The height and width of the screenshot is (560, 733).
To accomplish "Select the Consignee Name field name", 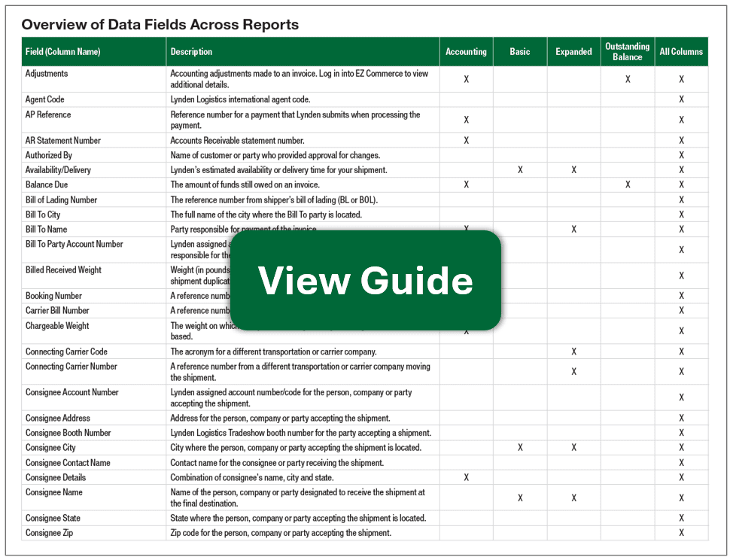I will click(53, 492).
